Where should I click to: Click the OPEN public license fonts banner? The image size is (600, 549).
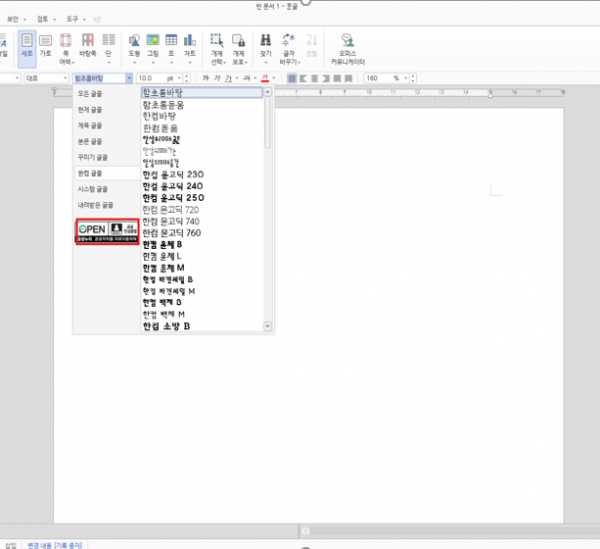108,232
